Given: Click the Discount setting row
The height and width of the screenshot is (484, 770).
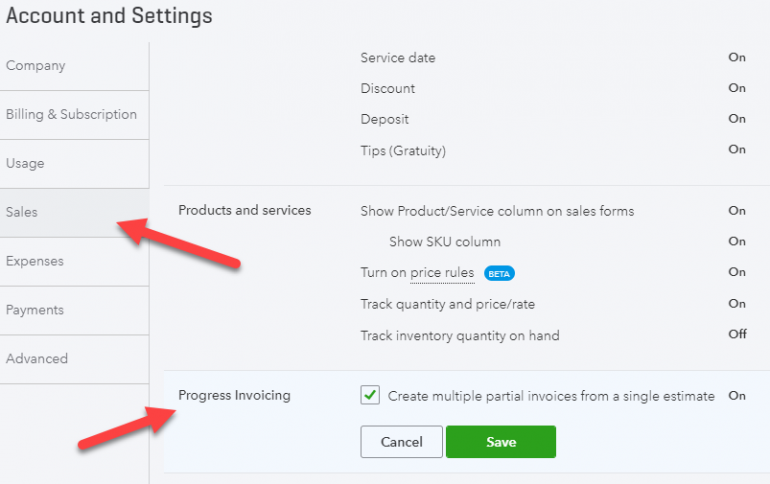Looking at the screenshot, I should (388, 89).
